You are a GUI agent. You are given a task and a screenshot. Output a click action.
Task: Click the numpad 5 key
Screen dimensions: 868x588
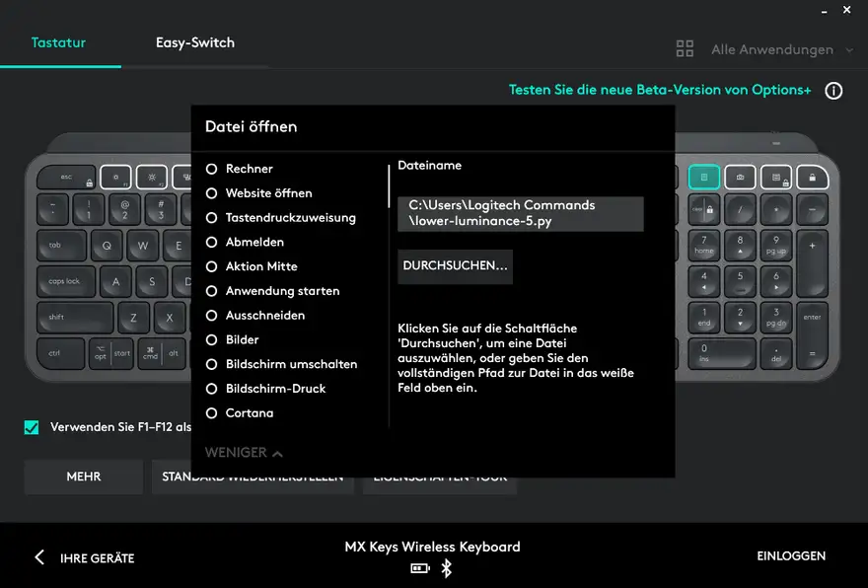pyautogui.click(x=740, y=281)
